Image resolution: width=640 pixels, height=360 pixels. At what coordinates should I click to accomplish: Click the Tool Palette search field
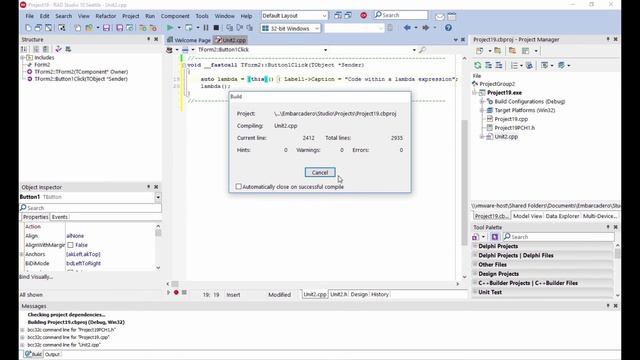click(x=558, y=237)
